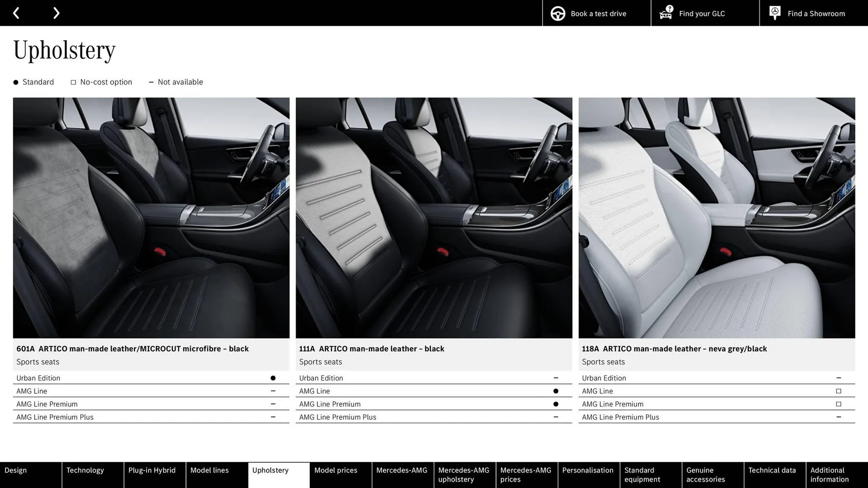Screen dimensions: 868x488
Task: Click the showroom location pin icon
Action: 774,12
